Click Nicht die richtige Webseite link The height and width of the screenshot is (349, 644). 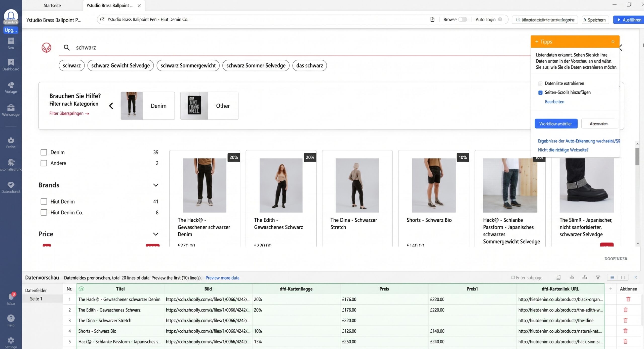point(563,150)
